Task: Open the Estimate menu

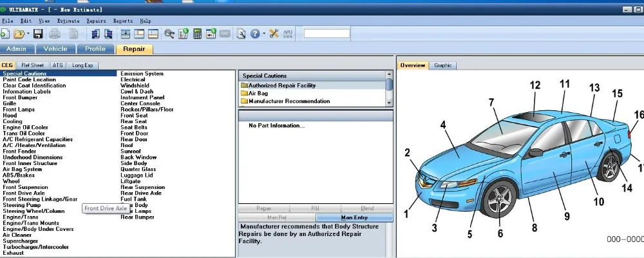Action: click(68, 21)
